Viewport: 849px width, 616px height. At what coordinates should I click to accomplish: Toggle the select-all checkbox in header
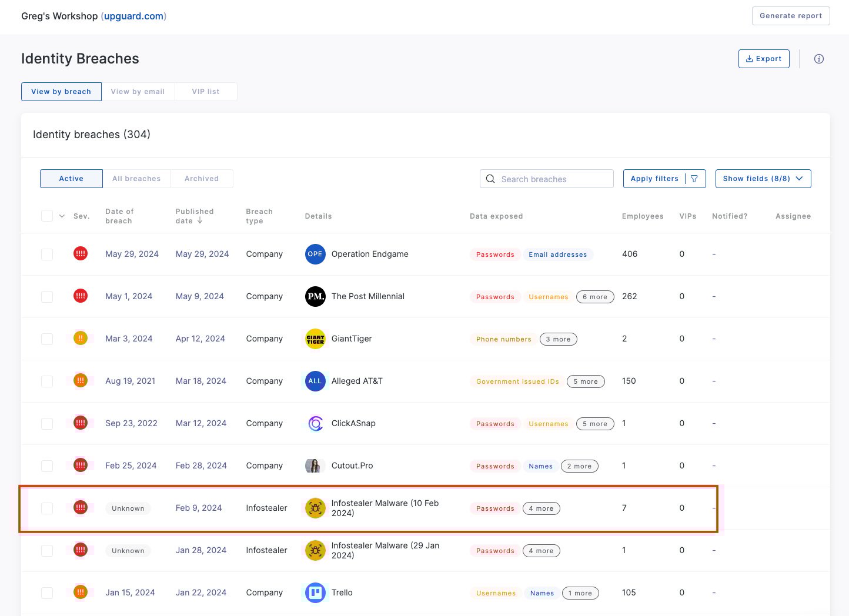(x=47, y=216)
